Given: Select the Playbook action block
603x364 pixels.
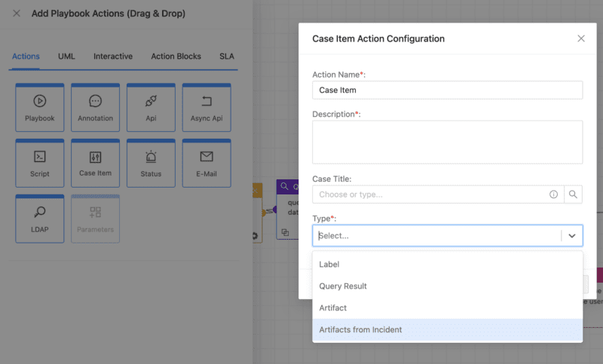Looking at the screenshot, I should tap(39, 107).
